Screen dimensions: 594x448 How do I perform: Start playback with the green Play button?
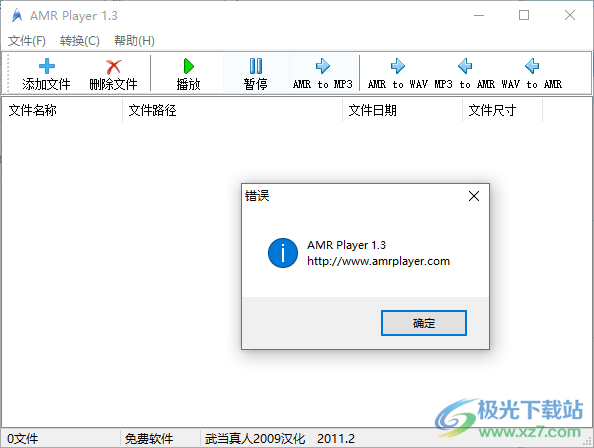[188, 73]
